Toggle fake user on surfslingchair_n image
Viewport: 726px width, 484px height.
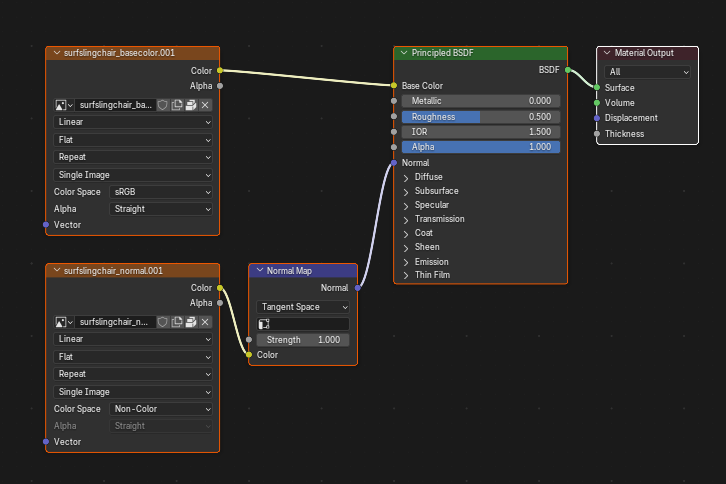click(x=163, y=322)
